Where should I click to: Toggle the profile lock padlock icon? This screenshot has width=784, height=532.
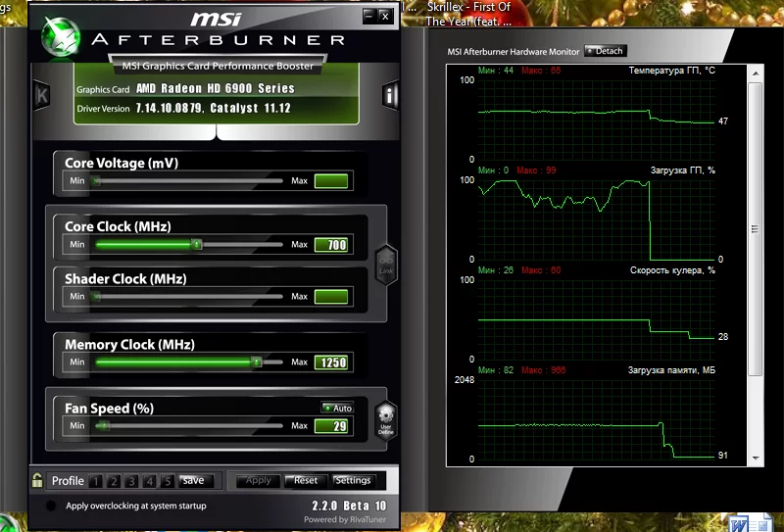tap(37, 480)
